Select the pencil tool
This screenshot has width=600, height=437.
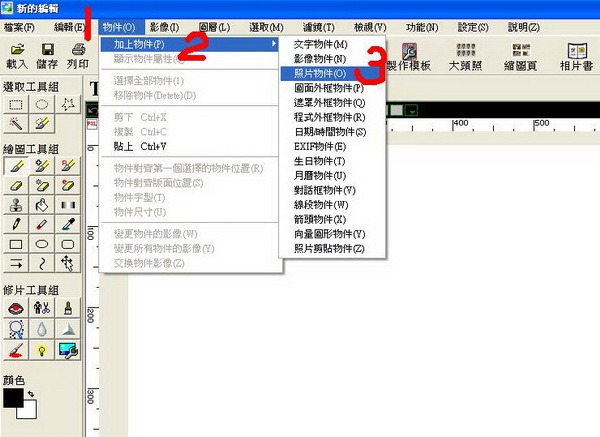click(x=16, y=225)
